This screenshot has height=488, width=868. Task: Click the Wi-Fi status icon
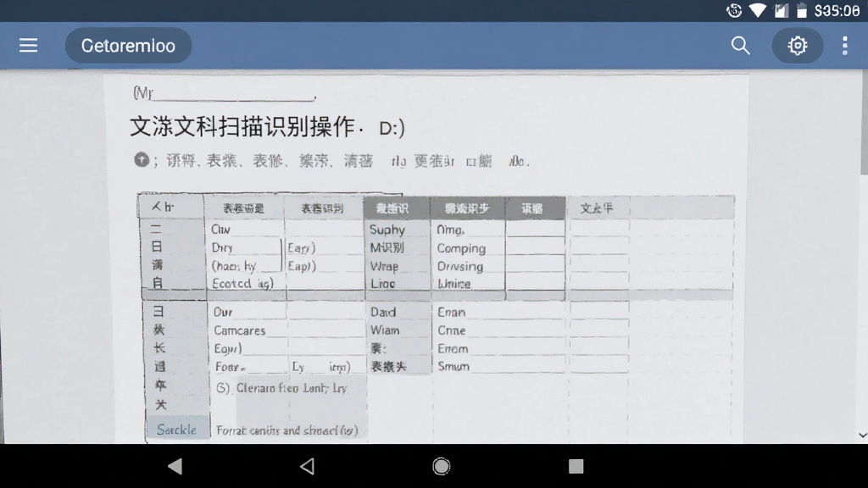[757, 10]
